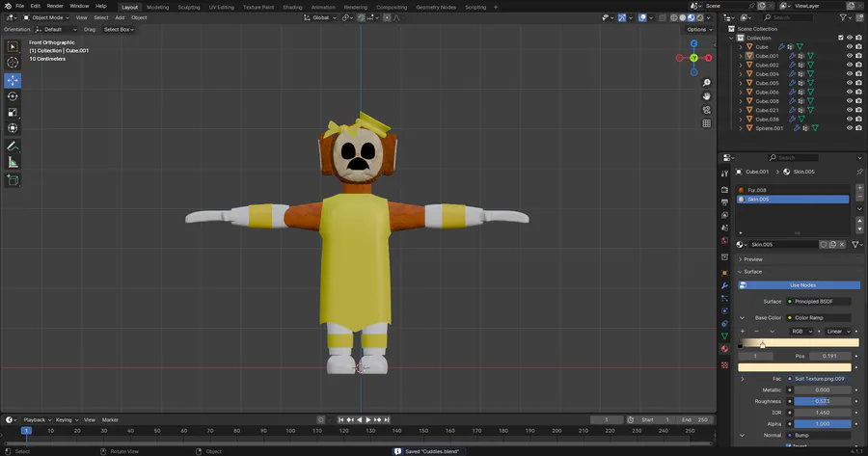The width and height of the screenshot is (868, 456).
Task: Open the Render menu
Action: click(x=55, y=6)
